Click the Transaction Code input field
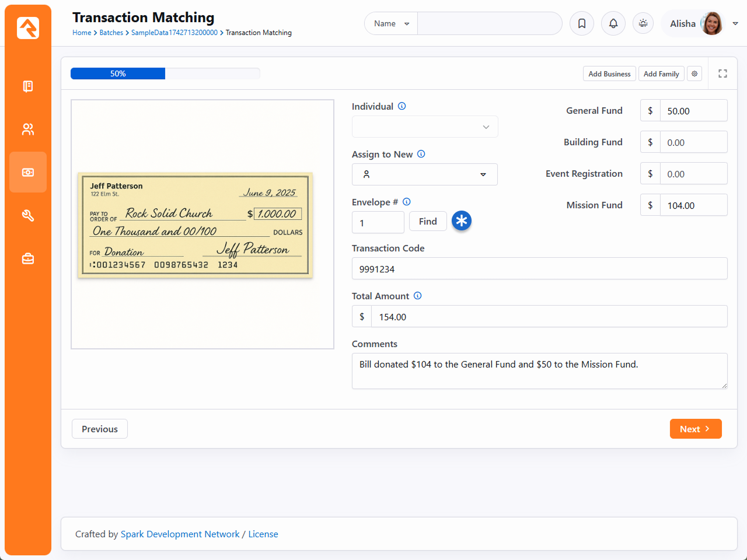Screen dimensions: 747x560 pyautogui.click(x=539, y=269)
